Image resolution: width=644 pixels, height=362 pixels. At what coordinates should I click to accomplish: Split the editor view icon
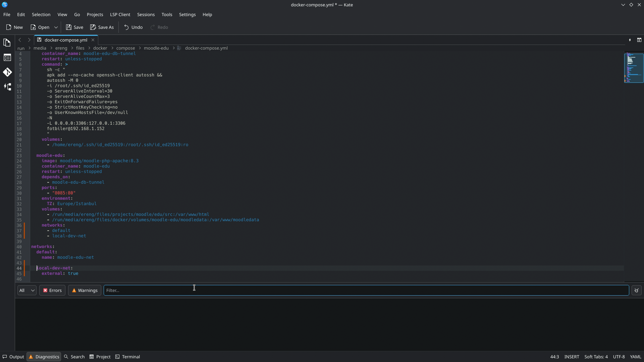point(639,40)
